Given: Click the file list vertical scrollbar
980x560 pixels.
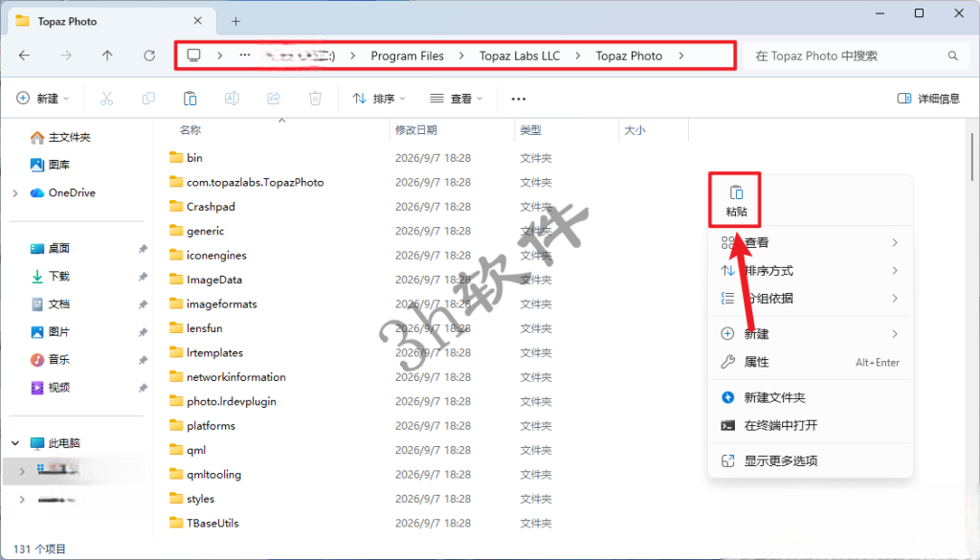Looking at the screenshot, I should (x=972, y=156).
